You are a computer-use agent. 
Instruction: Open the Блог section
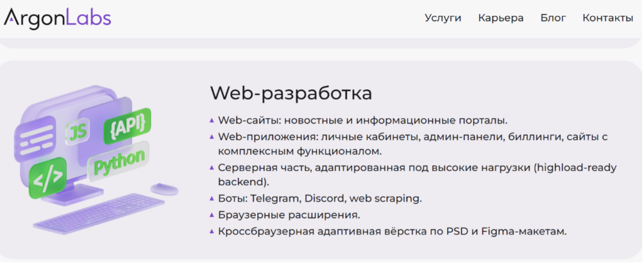pyautogui.click(x=553, y=18)
